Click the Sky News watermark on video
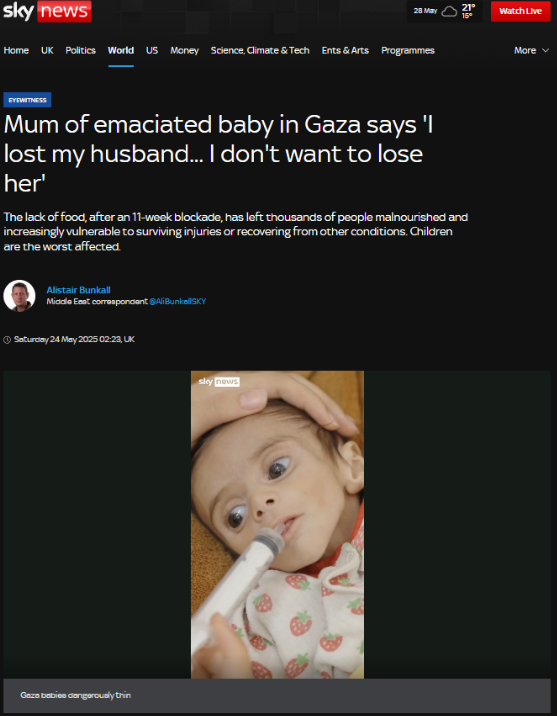 click(219, 382)
